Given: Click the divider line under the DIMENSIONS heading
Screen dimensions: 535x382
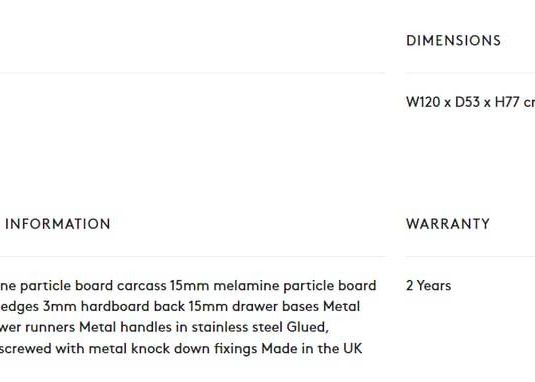Looking at the screenshot, I should pos(470,73).
